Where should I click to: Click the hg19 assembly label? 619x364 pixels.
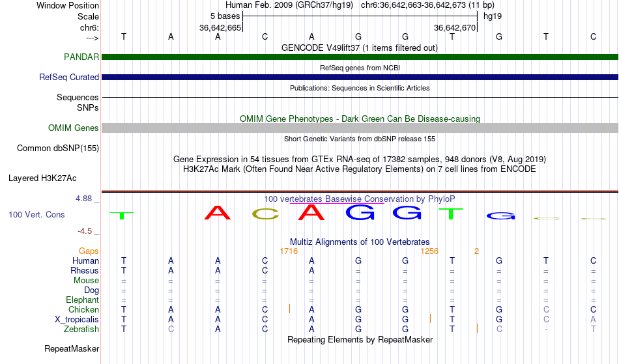pyautogui.click(x=493, y=16)
